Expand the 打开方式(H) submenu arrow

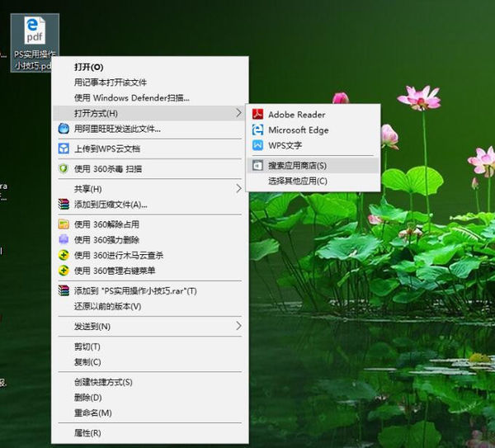(238, 113)
